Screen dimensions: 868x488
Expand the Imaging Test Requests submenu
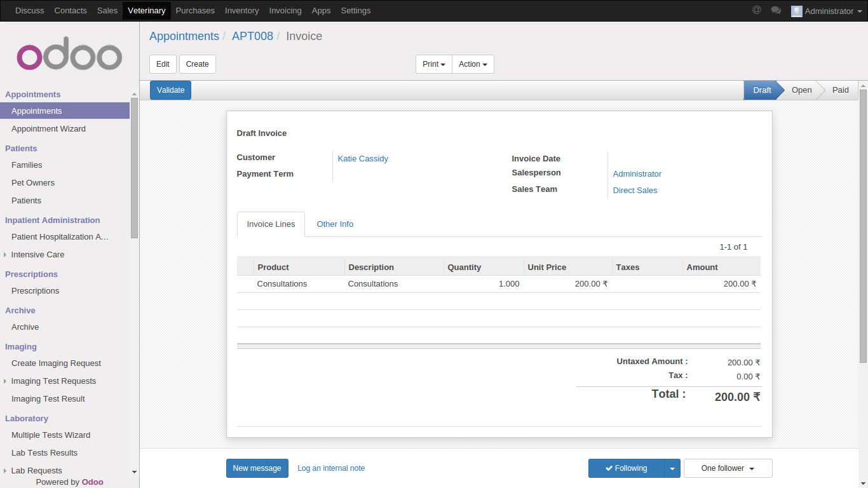(6, 381)
